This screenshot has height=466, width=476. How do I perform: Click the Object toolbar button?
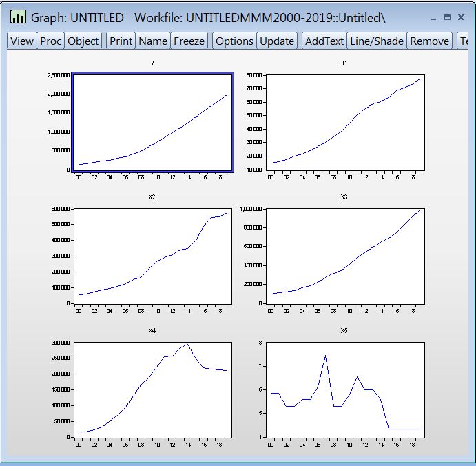point(83,41)
